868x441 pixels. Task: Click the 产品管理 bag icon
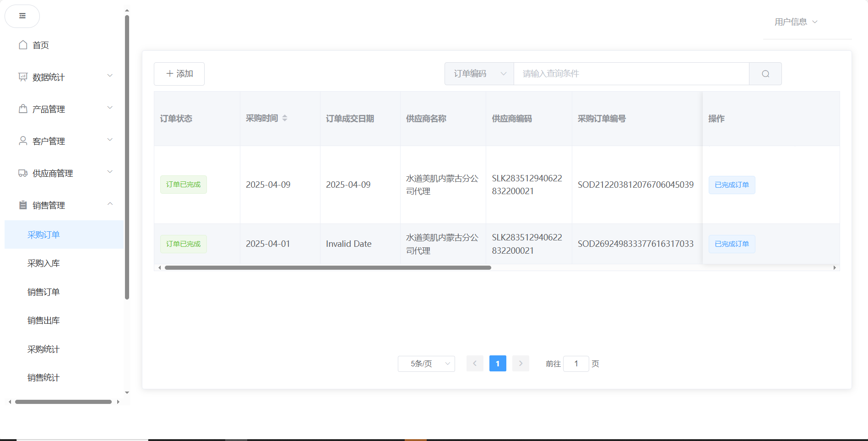pyautogui.click(x=23, y=109)
